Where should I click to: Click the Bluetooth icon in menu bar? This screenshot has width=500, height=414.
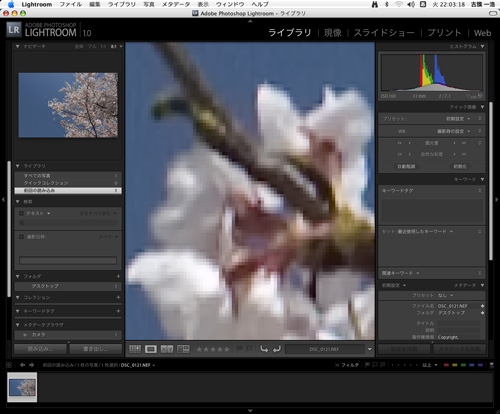(x=387, y=4)
